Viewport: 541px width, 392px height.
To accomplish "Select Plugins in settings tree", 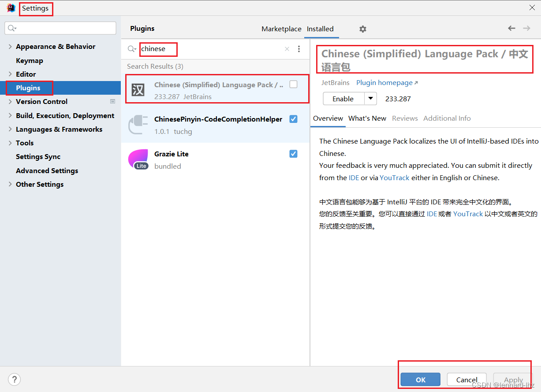I will coord(28,88).
